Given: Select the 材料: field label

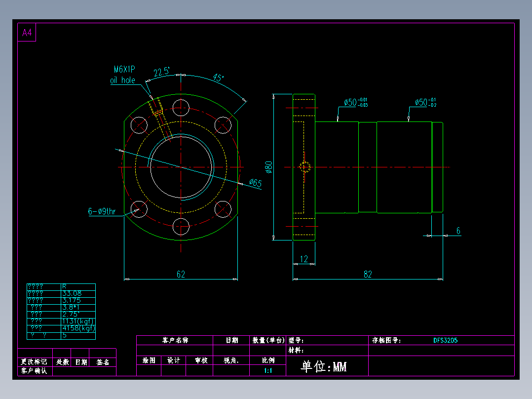Looking at the screenshot, I should 296,350.
